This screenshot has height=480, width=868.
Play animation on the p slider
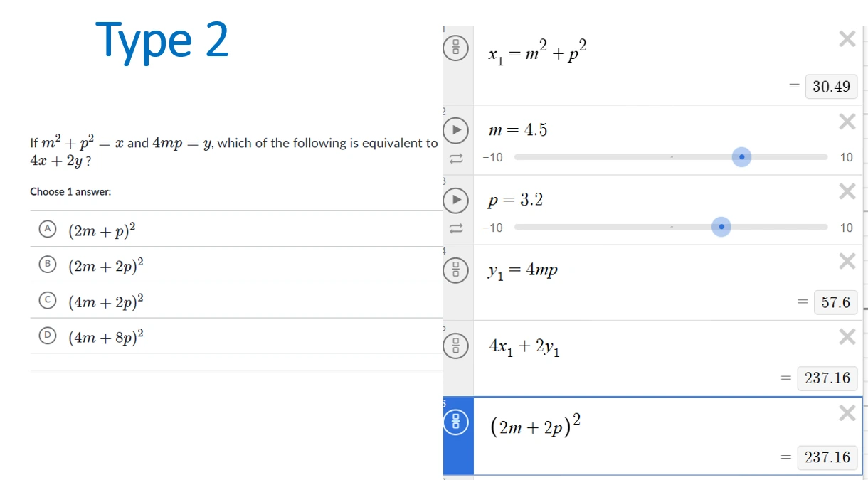[456, 200]
